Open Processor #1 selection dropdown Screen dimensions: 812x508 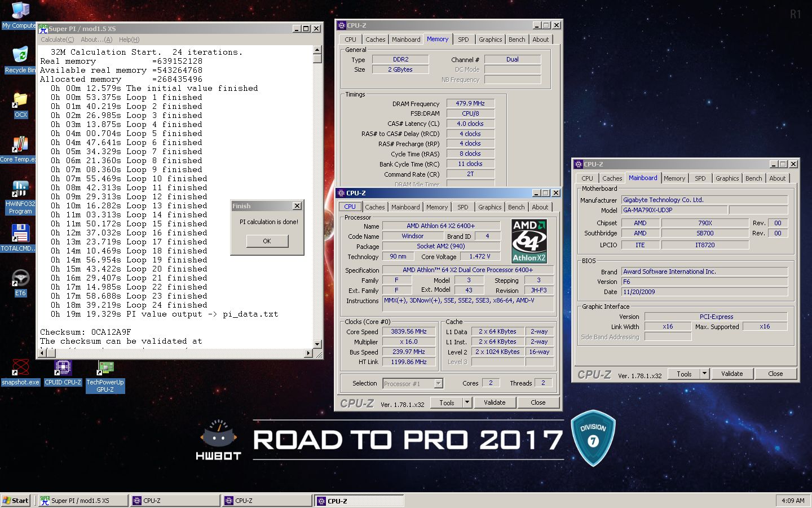438,384
